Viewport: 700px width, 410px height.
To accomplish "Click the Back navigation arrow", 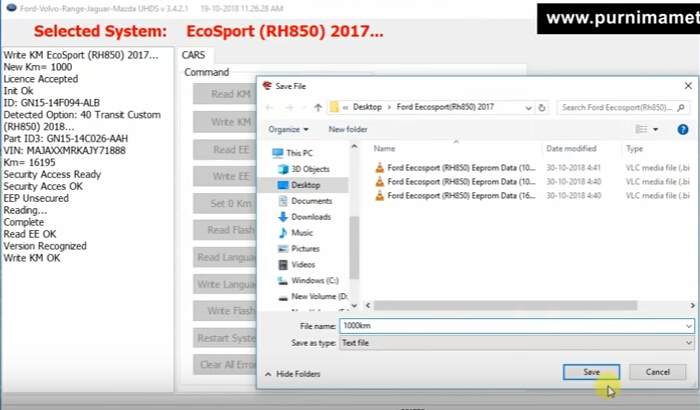I will pos(269,108).
